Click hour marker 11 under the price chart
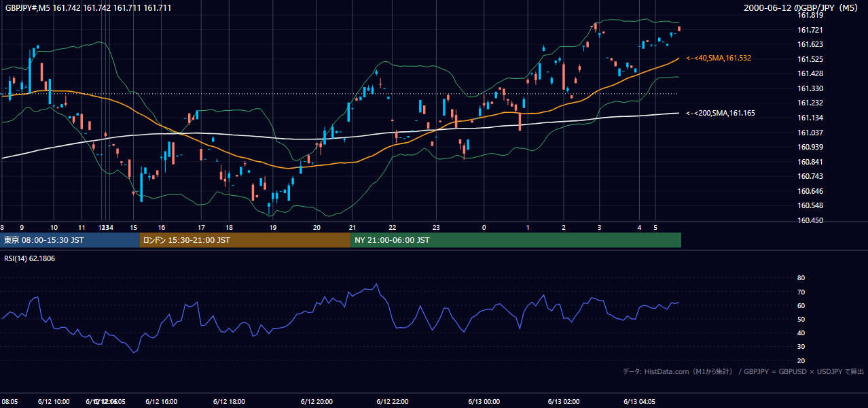This screenshot has height=408, width=868. point(82,228)
